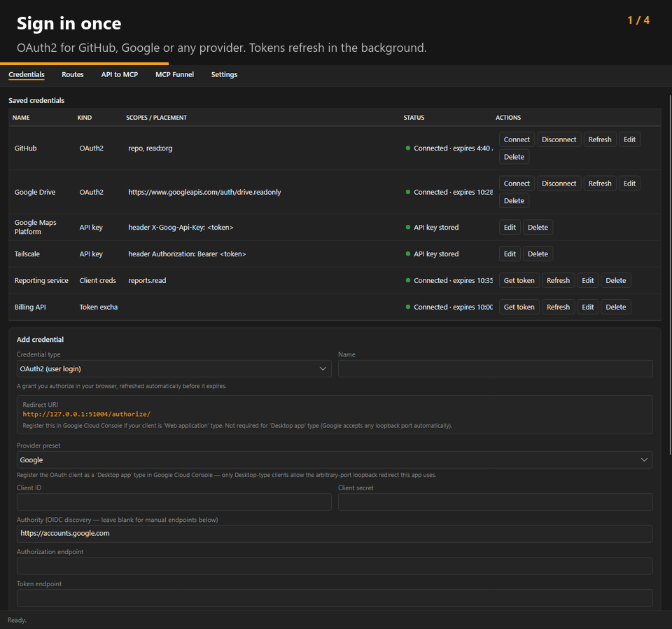Click 'header Authorization: Bearer <token>' text

click(x=187, y=254)
